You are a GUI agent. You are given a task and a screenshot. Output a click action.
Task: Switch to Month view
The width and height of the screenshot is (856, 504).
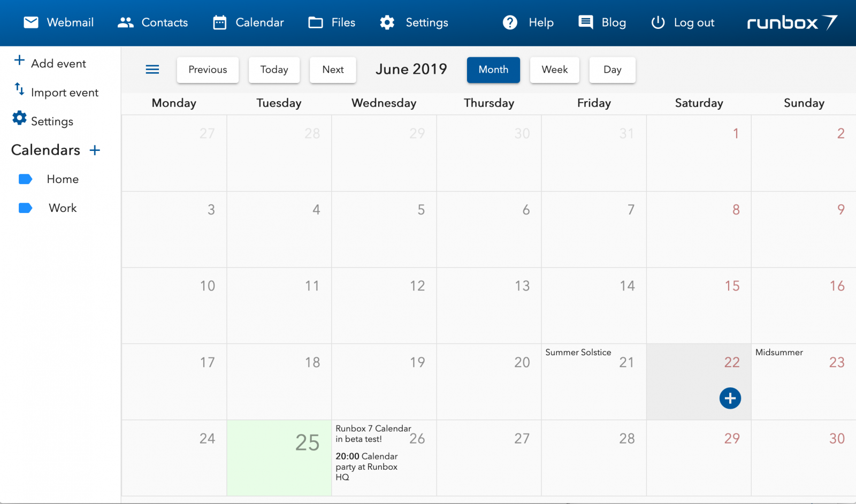click(493, 70)
